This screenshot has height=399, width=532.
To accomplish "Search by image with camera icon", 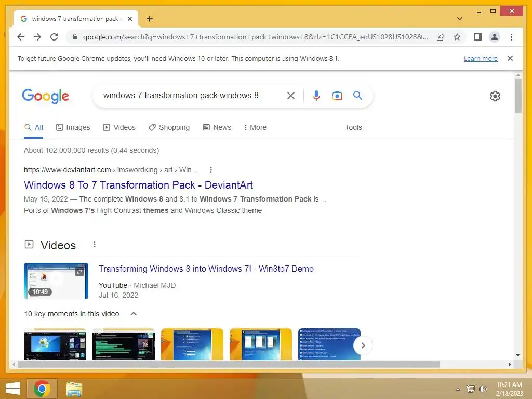I will [x=337, y=96].
